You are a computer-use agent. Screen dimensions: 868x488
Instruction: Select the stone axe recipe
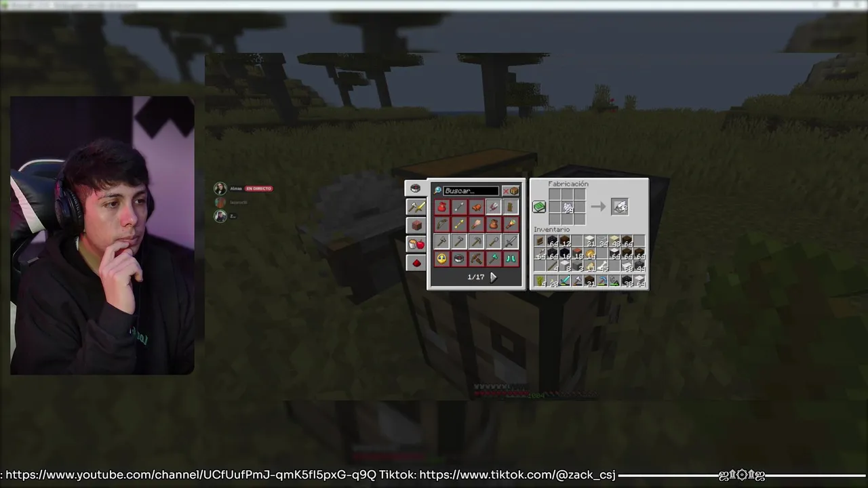[x=442, y=241]
